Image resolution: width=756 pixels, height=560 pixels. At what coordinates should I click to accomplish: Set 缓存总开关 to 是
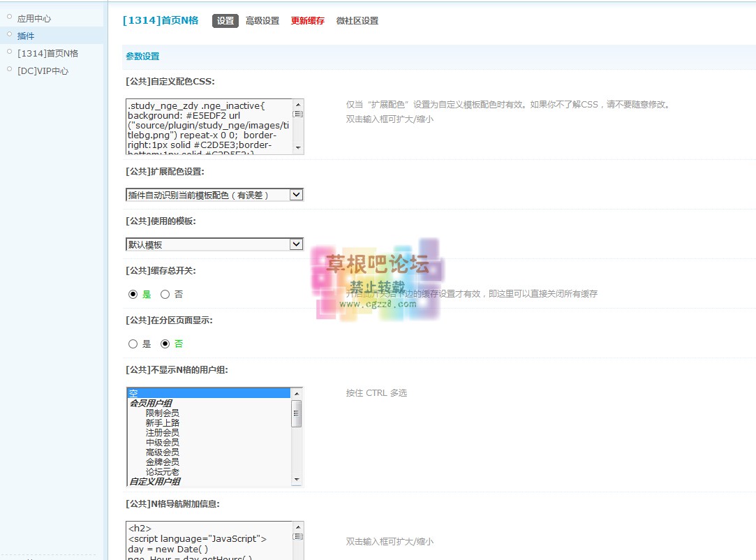tap(133, 295)
